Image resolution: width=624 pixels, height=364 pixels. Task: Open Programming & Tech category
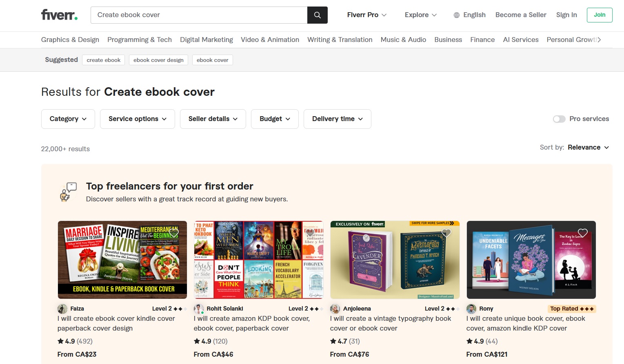pos(140,40)
